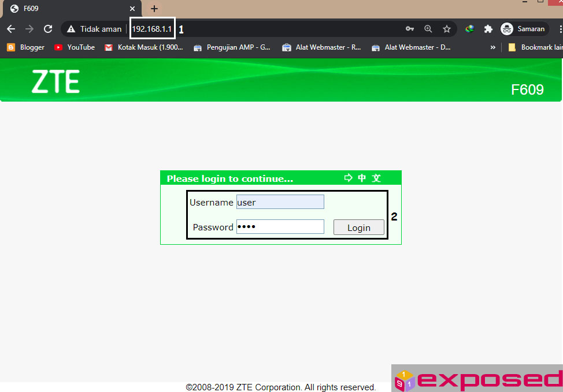Click the ZTE logo
The image size is (563, 392).
point(55,82)
